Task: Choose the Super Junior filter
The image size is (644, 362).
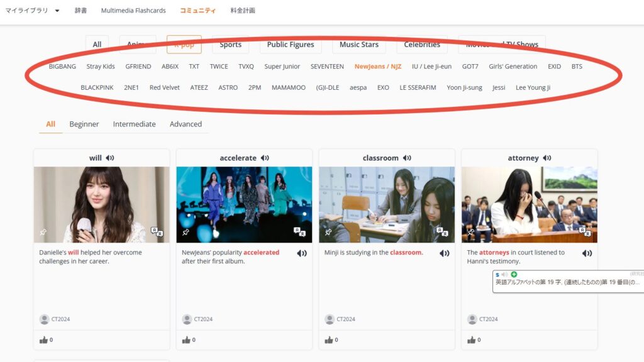Action: point(282,66)
